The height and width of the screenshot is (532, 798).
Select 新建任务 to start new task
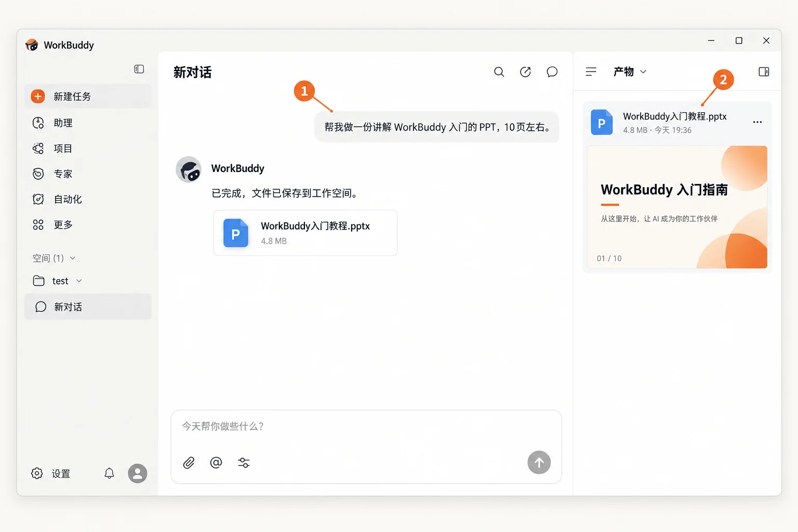(88, 96)
